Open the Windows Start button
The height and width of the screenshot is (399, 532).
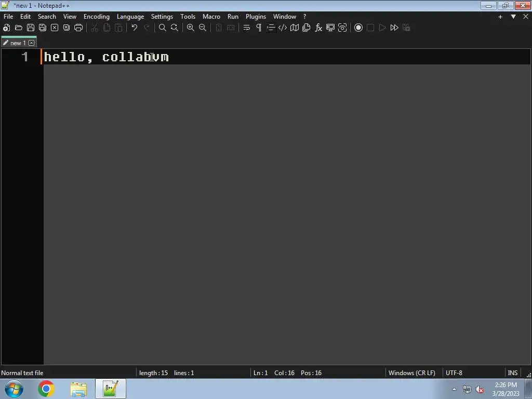pyautogui.click(x=14, y=389)
